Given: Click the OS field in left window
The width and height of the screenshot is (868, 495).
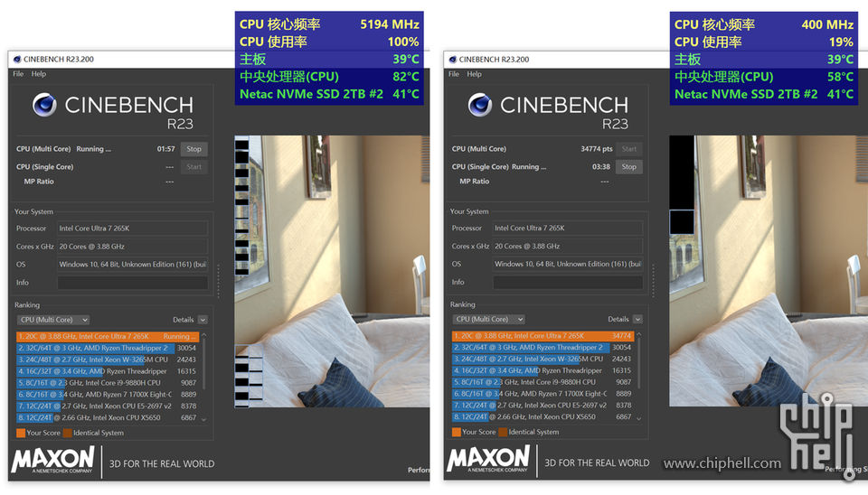Looking at the screenshot, I should (133, 265).
